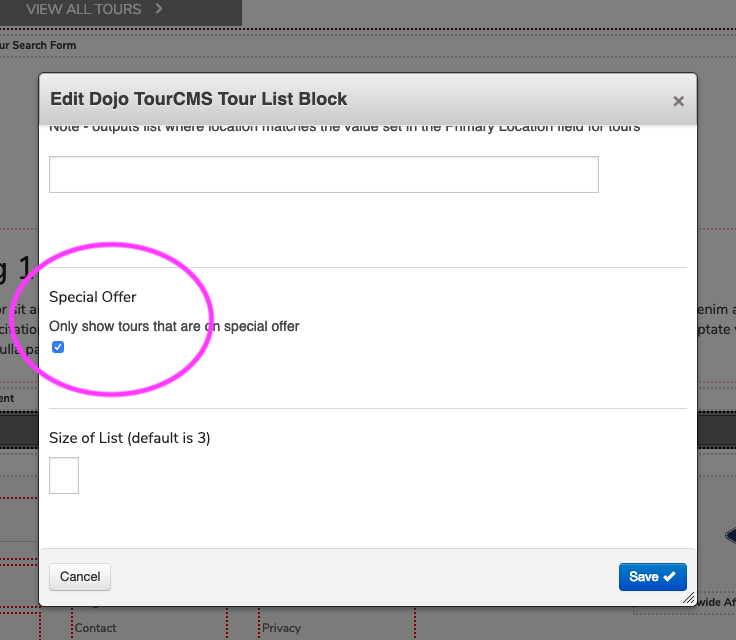The height and width of the screenshot is (640, 736).
Task: Click the 'Special Offer' heading text
Action: [92, 297]
